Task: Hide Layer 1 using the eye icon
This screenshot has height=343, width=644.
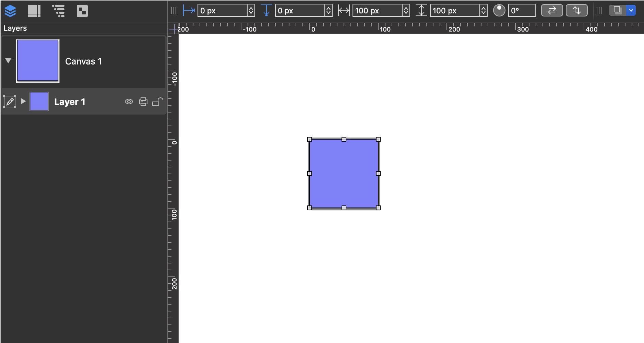Action: [x=129, y=102]
